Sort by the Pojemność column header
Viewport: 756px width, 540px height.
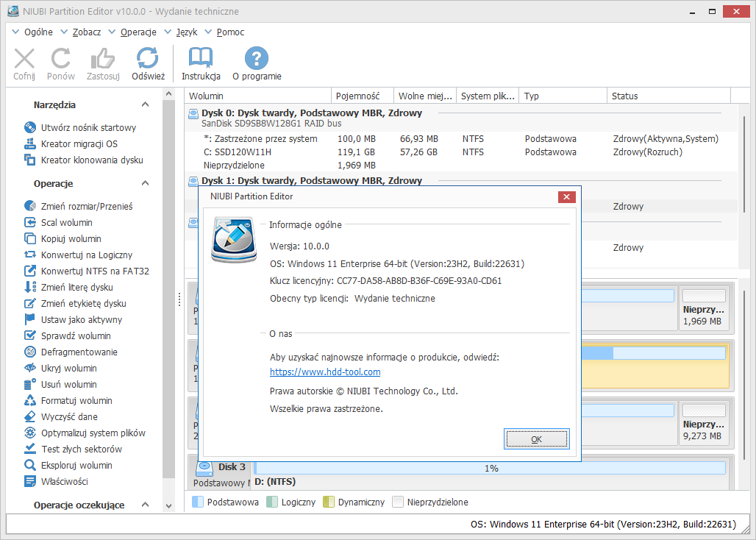[363, 96]
